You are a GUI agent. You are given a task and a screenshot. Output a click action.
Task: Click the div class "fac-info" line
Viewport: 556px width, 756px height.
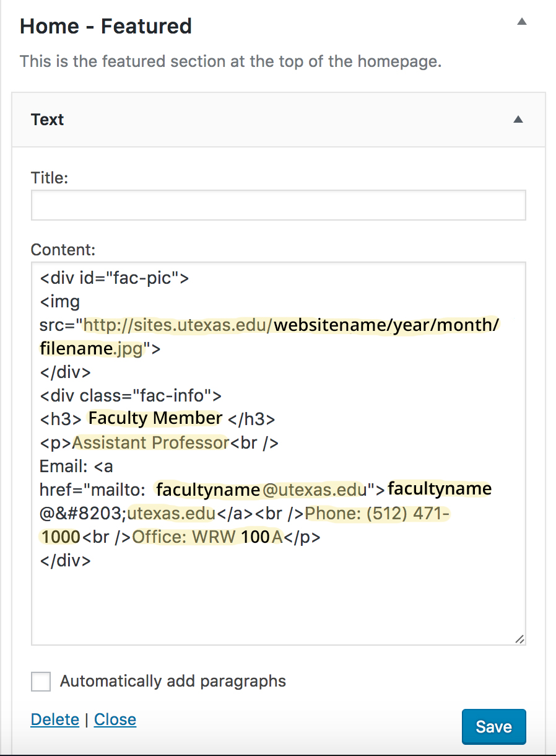[131, 395]
